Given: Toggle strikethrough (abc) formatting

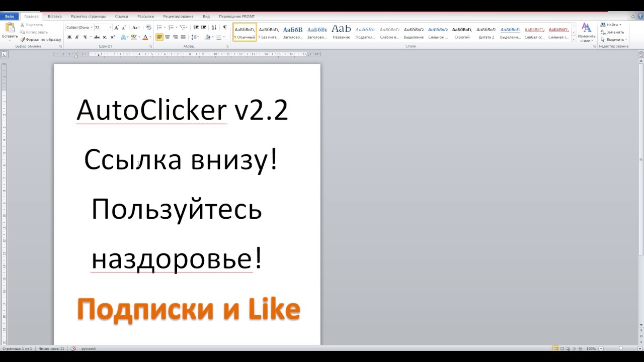Looking at the screenshot, I should (97, 37).
